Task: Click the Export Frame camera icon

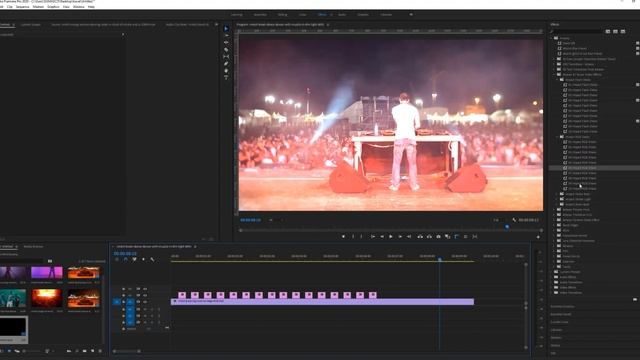Action: click(x=438, y=237)
